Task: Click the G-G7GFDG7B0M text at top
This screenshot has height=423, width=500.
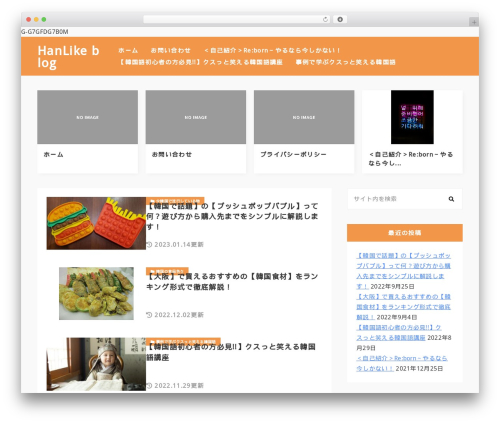Action: click(45, 32)
